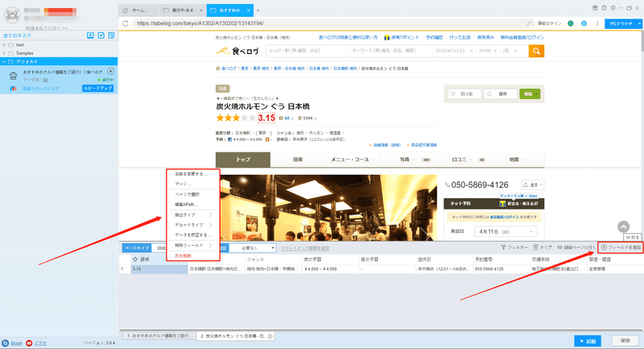The width and height of the screenshot is (644, 349).
Task: Click 列を削除 in the context menu
Action: coord(183,256)
